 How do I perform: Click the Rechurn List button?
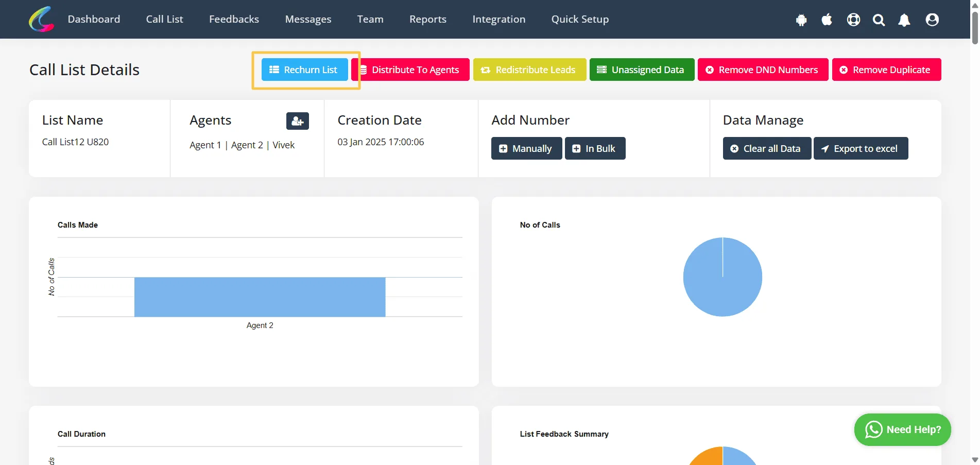(x=304, y=70)
